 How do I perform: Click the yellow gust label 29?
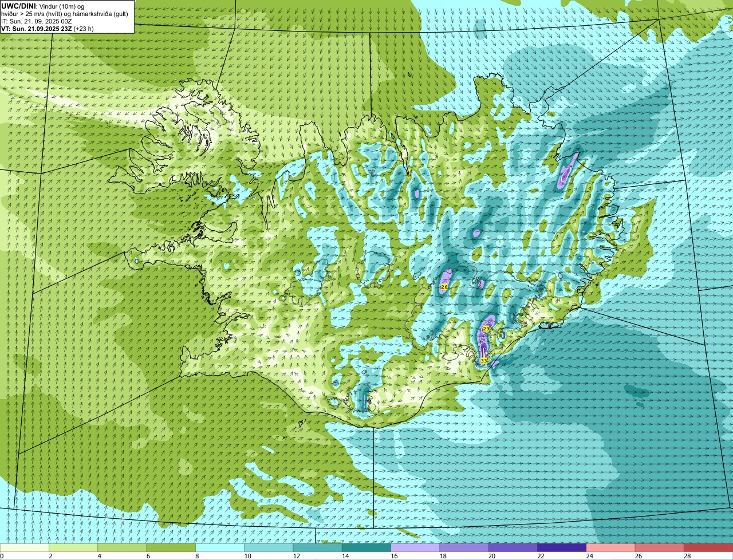point(486,329)
